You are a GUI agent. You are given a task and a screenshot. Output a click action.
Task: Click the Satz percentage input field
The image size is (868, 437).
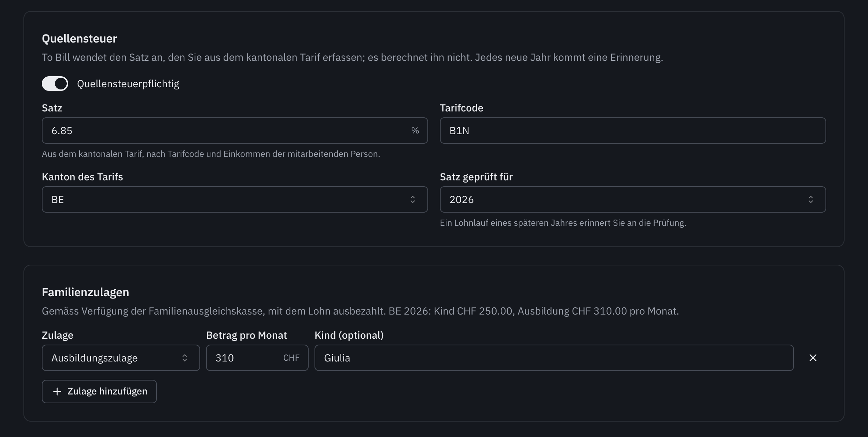pyautogui.click(x=235, y=131)
